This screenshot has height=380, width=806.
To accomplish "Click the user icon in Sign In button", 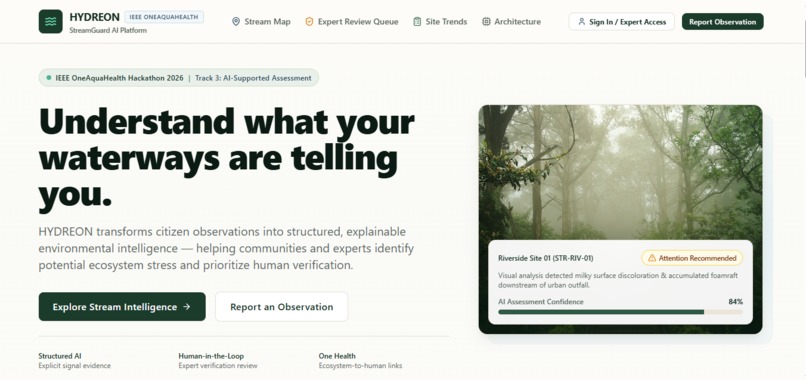I will (x=581, y=22).
